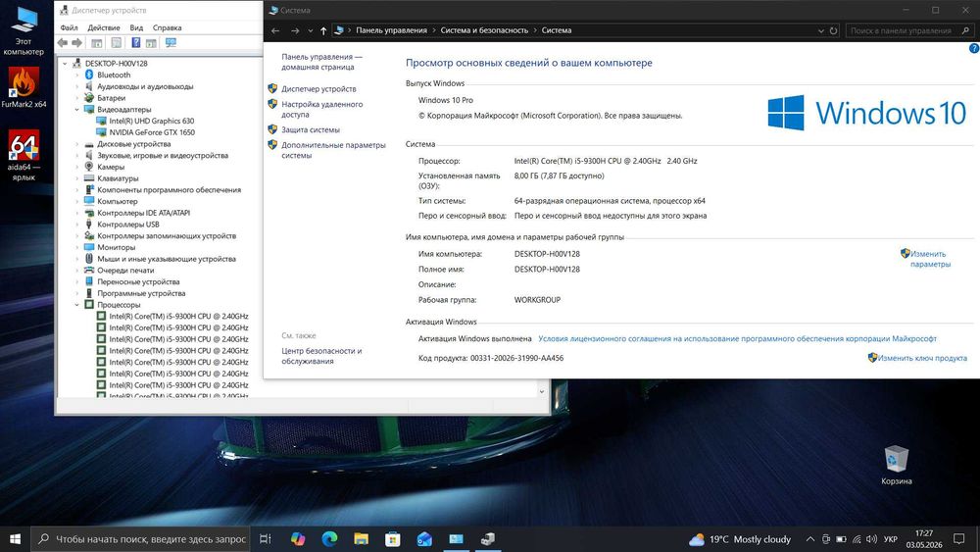This screenshot has height=552, width=980.
Task: Click the back arrow in Device Manager toolbar
Action: [63, 42]
